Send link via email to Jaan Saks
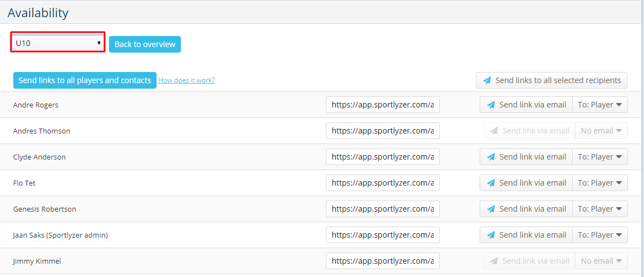 coord(526,235)
